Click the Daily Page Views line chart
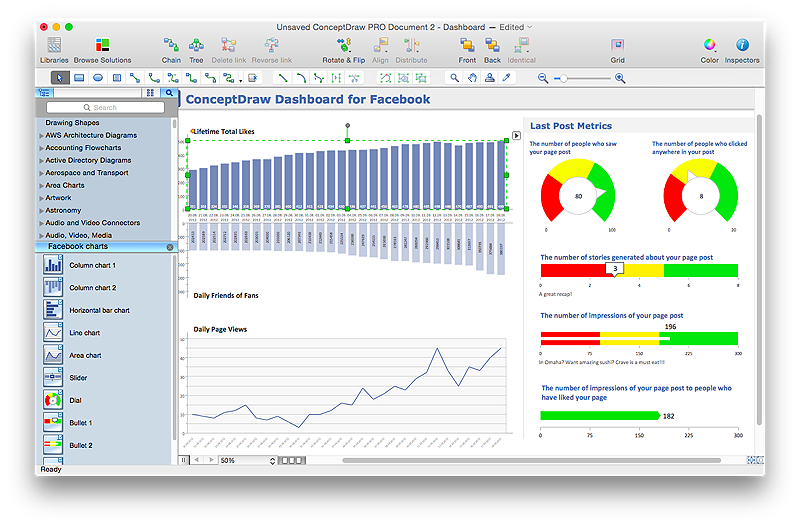 click(x=347, y=386)
